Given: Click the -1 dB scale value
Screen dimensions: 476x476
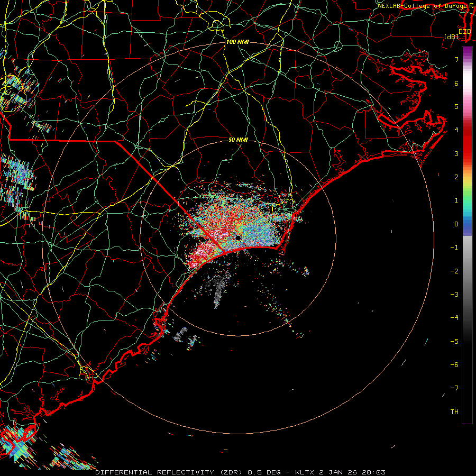Looking at the screenshot, I should [x=454, y=248].
